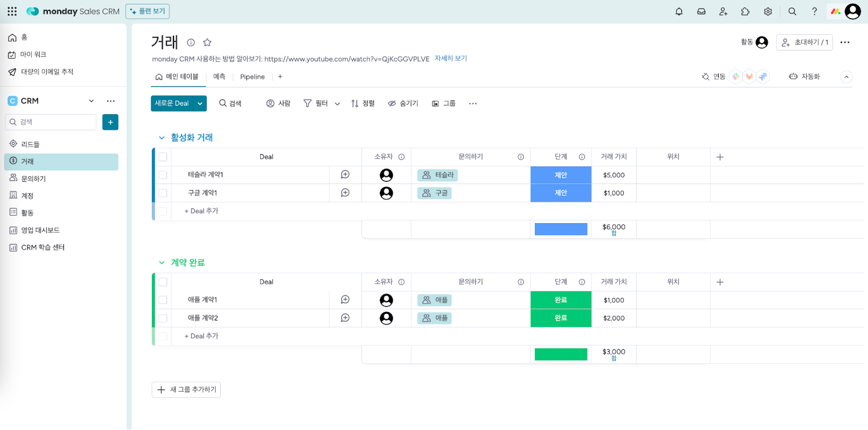The image size is (868, 430).
Task: Open the app switcher grid icon
Action: click(12, 11)
